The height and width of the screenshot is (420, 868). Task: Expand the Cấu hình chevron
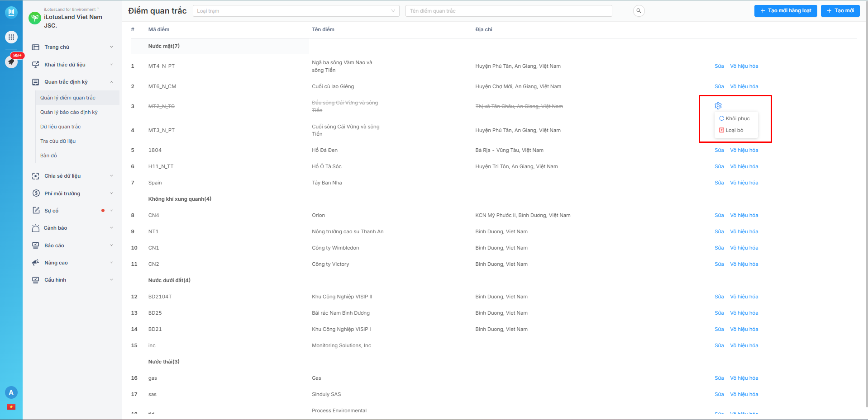(111, 280)
